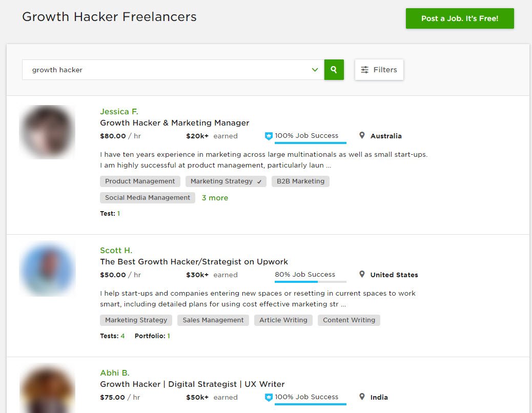Open Abhi B. profile link
Image resolution: width=532 pixels, height=413 pixels.
pos(115,373)
